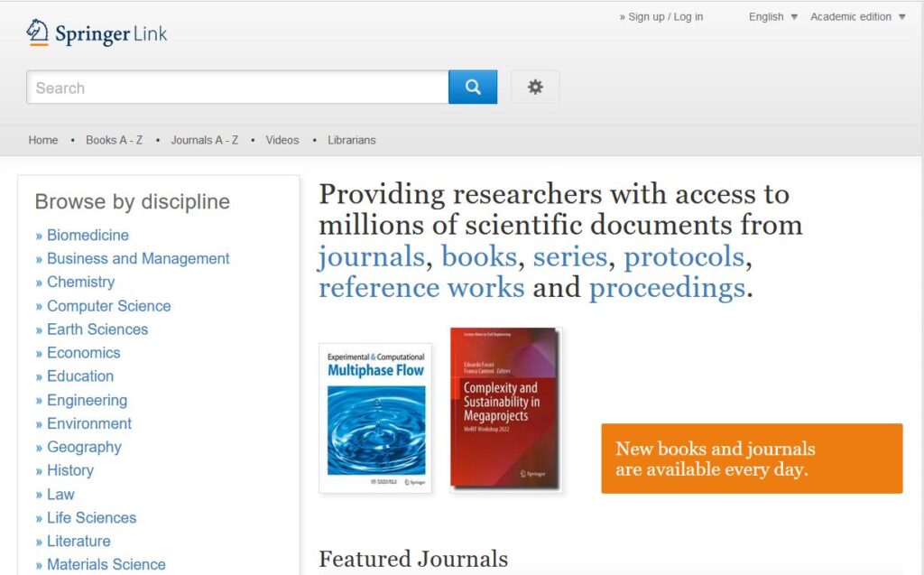Browse the Computer Science discipline
Screen dimensions: 924x575
point(108,306)
